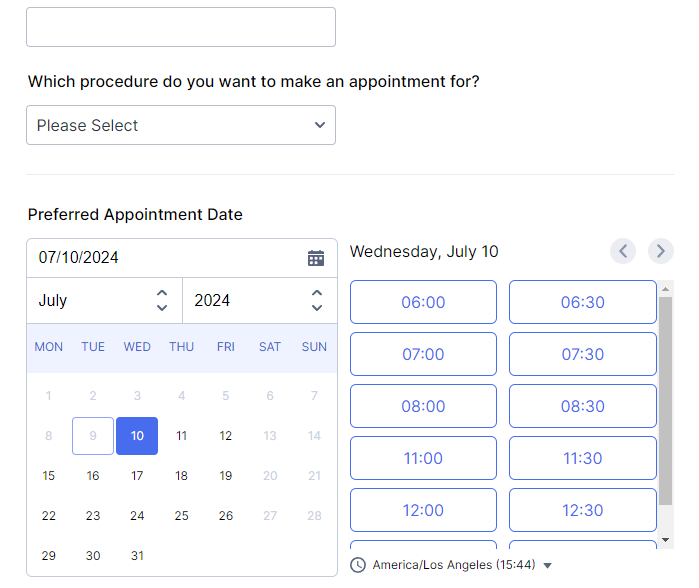The height and width of the screenshot is (588, 699).
Task: Go to next day arrow
Action: click(660, 251)
